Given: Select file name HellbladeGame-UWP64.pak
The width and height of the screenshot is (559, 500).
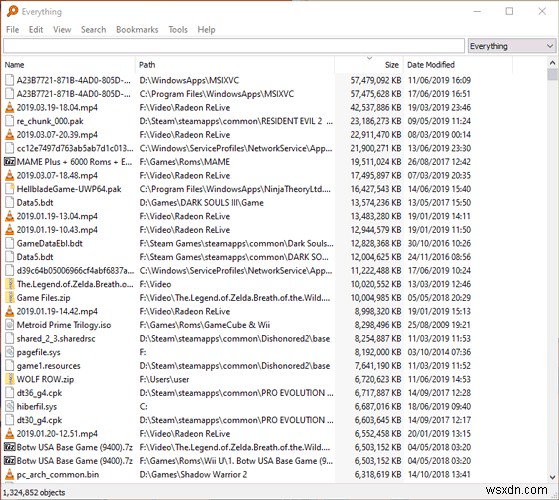Looking at the screenshot, I should [69, 189].
